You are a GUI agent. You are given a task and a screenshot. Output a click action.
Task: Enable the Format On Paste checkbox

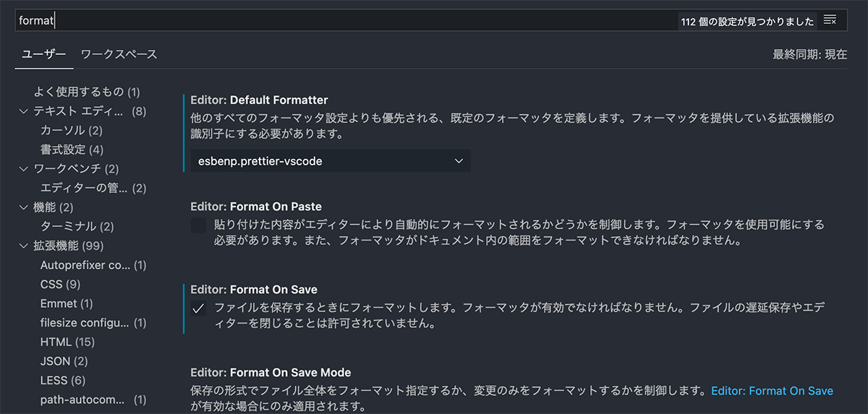[x=199, y=225]
